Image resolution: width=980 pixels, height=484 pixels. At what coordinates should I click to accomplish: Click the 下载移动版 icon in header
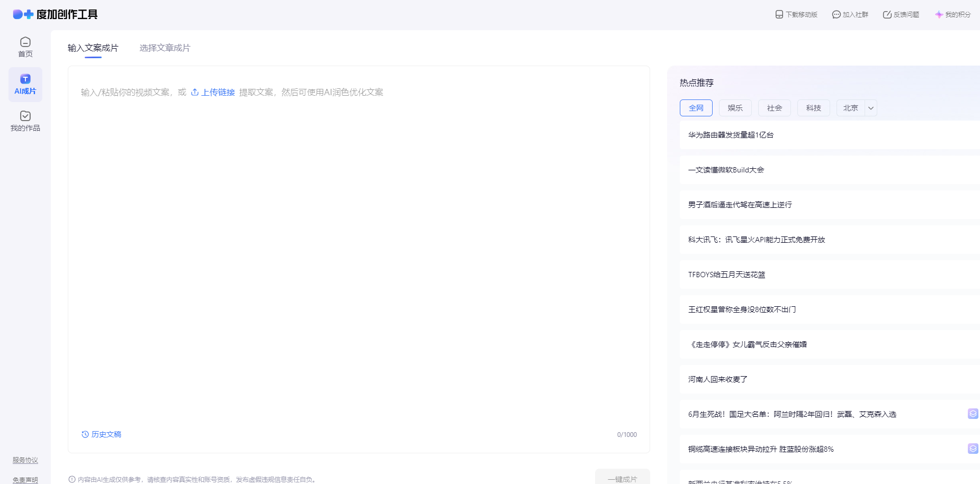click(x=779, y=15)
